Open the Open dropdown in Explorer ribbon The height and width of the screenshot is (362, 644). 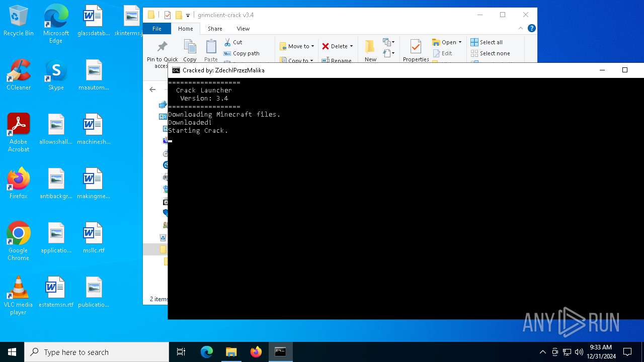click(447, 42)
